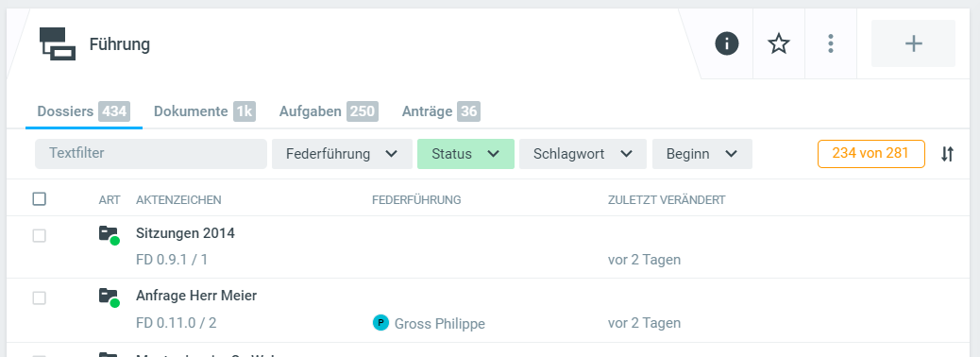Click the dossier icon for Anfrage Herr Meier
The width and height of the screenshot is (980, 357).
click(109, 297)
